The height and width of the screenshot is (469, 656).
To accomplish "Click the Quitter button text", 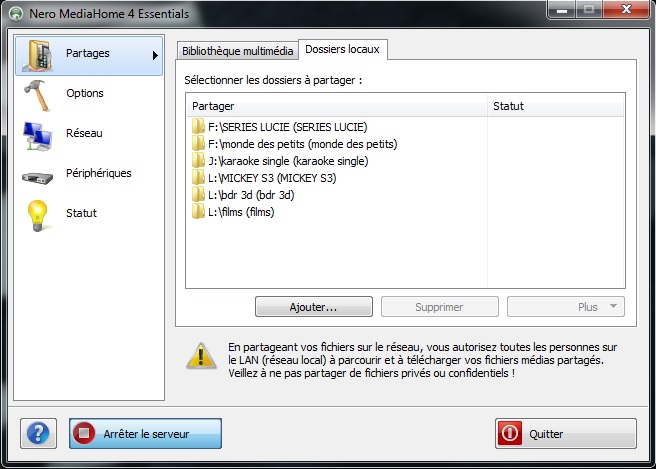I will click(546, 434).
